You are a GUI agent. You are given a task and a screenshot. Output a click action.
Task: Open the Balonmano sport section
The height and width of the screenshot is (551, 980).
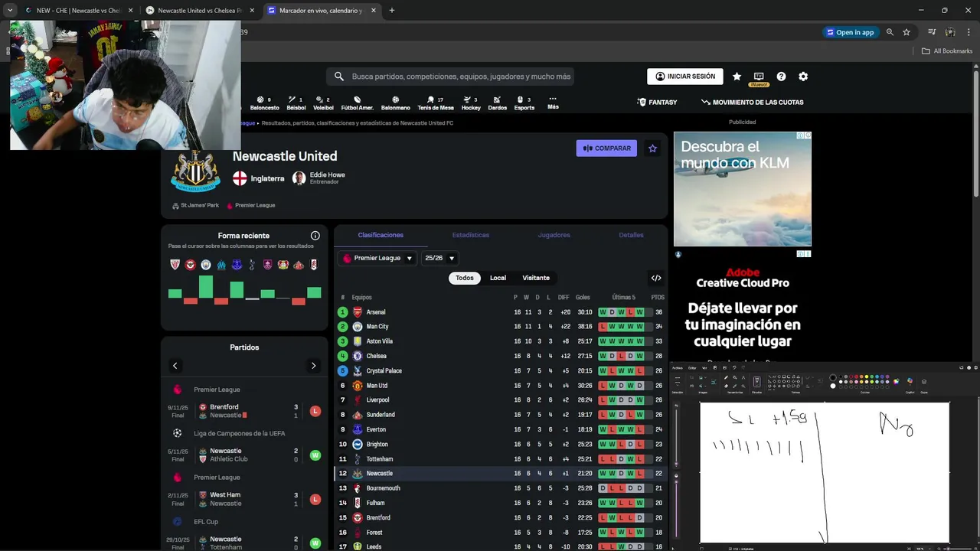[x=396, y=103]
